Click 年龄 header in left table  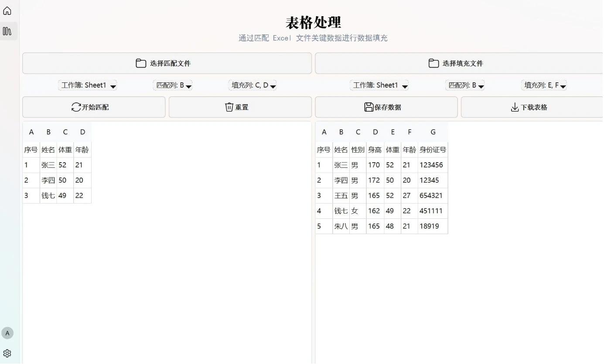pos(82,150)
